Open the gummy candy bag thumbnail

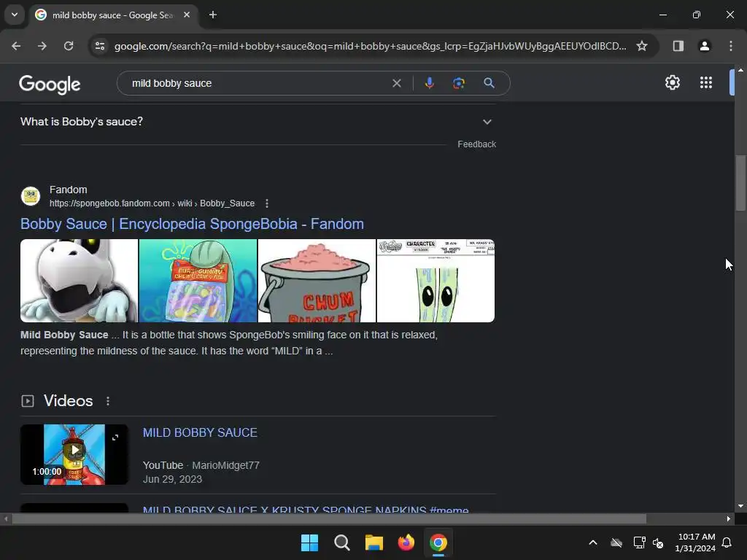pos(198,281)
